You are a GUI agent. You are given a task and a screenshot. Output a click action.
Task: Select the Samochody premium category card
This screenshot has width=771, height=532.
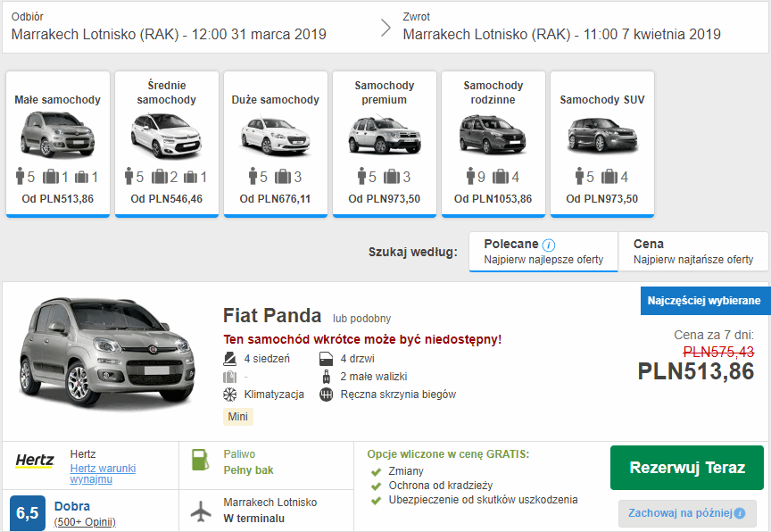(385, 144)
